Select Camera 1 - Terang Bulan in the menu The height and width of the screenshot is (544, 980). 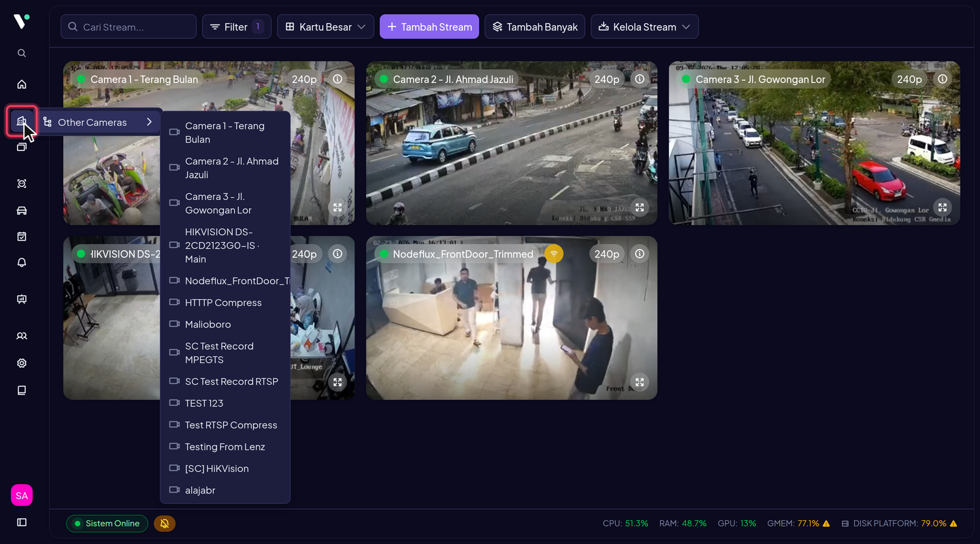225,133
